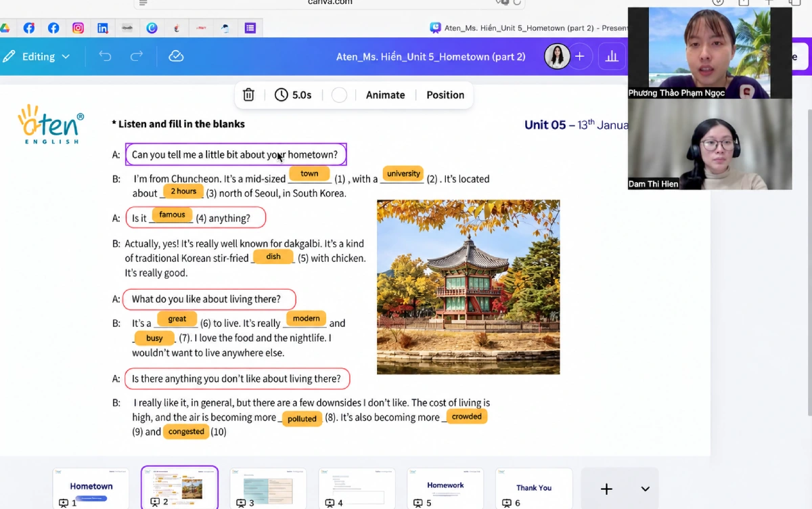812x509 pixels.
Task: Select 'What do you like about living there?' box
Action: pyautogui.click(x=210, y=299)
